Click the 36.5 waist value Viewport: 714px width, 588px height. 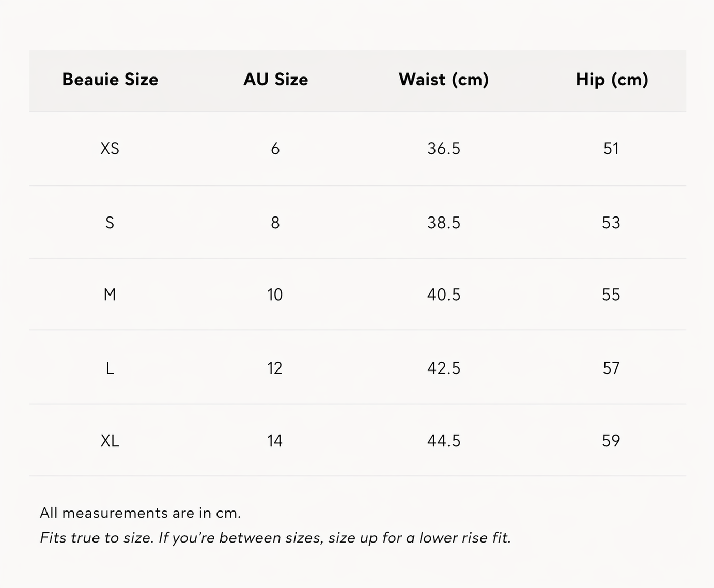[x=444, y=149]
